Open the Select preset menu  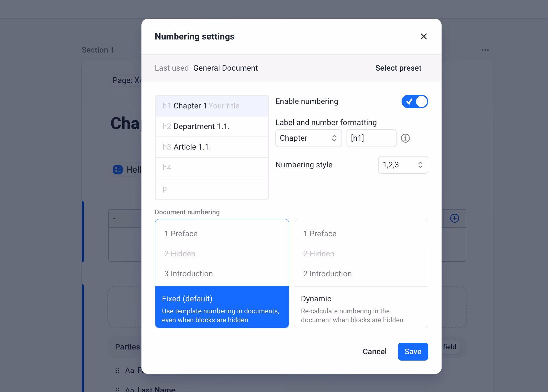click(398, 68)
